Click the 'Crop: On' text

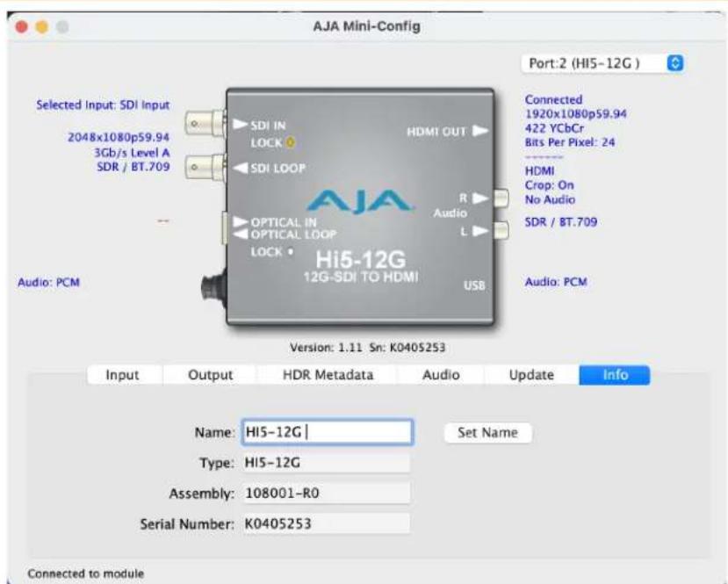[549, 185]
